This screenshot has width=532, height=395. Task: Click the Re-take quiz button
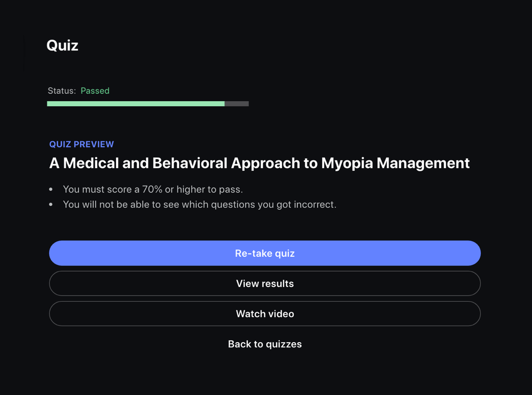pyautogui.click(x=265, y=253)
